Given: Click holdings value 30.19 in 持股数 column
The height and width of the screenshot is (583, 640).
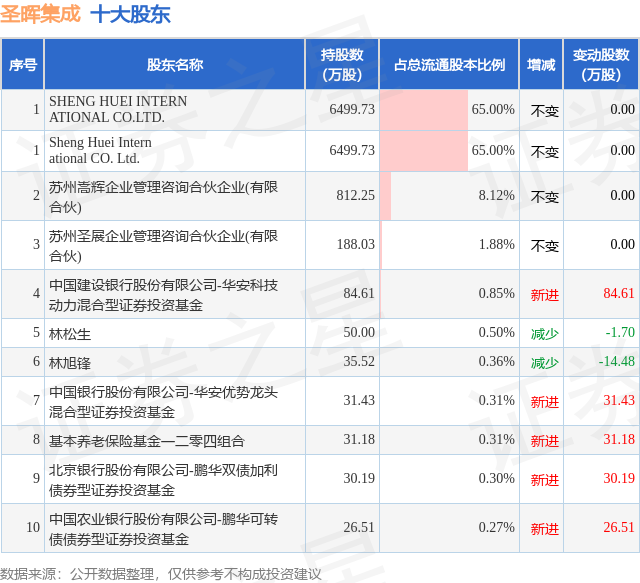Looking at the screenshot, I should point(358,478).
